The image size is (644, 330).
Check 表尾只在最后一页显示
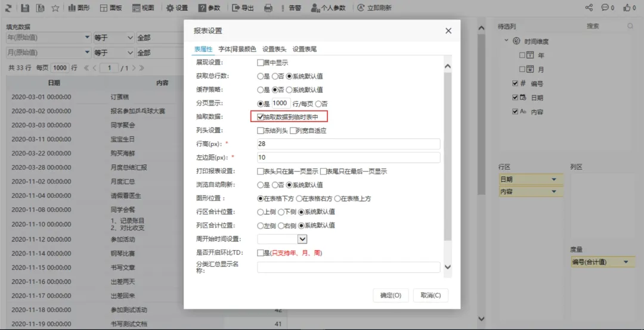tap(323, 171)
